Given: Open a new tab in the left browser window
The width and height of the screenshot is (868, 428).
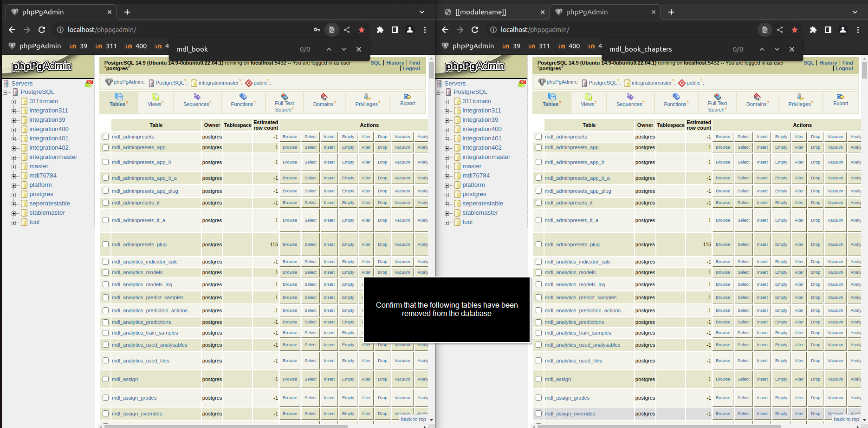Looking at the screenshot, I should click(127, 12).
